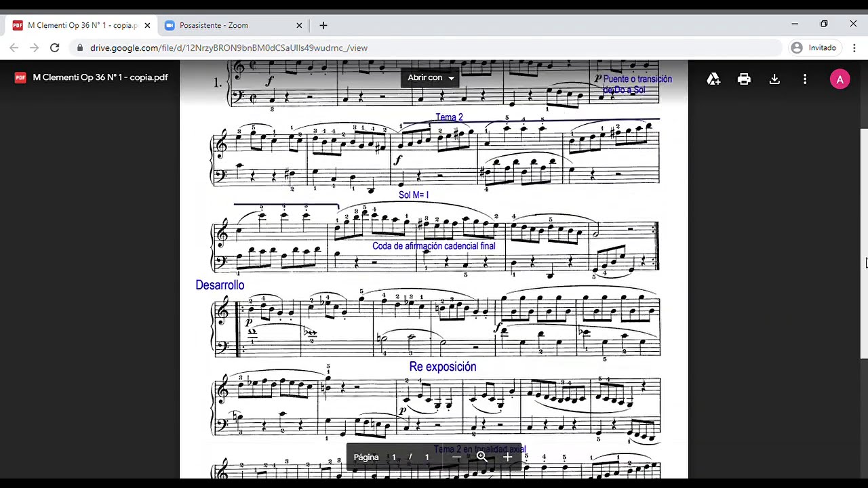Click the current page number field
The height and width of the screenshot is (488, 868).
pyautogui.click(x=393, y=457)
